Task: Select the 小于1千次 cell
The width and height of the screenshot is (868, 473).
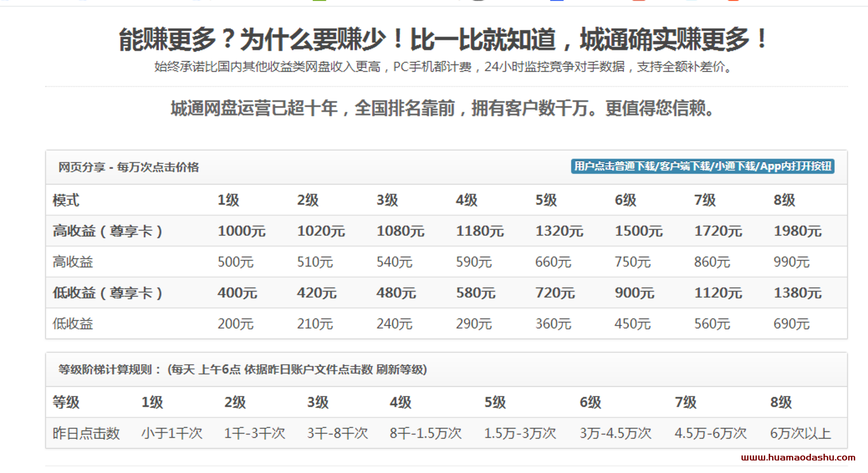Action: coord(172,433)
